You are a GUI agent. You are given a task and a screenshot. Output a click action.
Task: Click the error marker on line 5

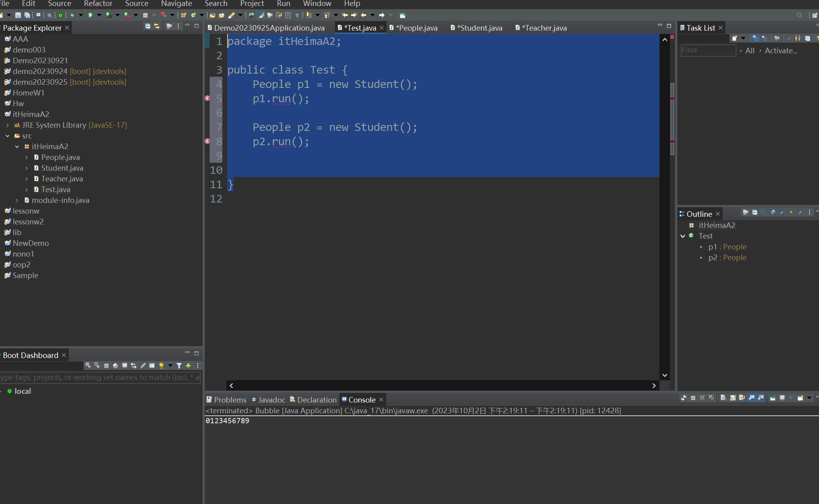(207, 98)
